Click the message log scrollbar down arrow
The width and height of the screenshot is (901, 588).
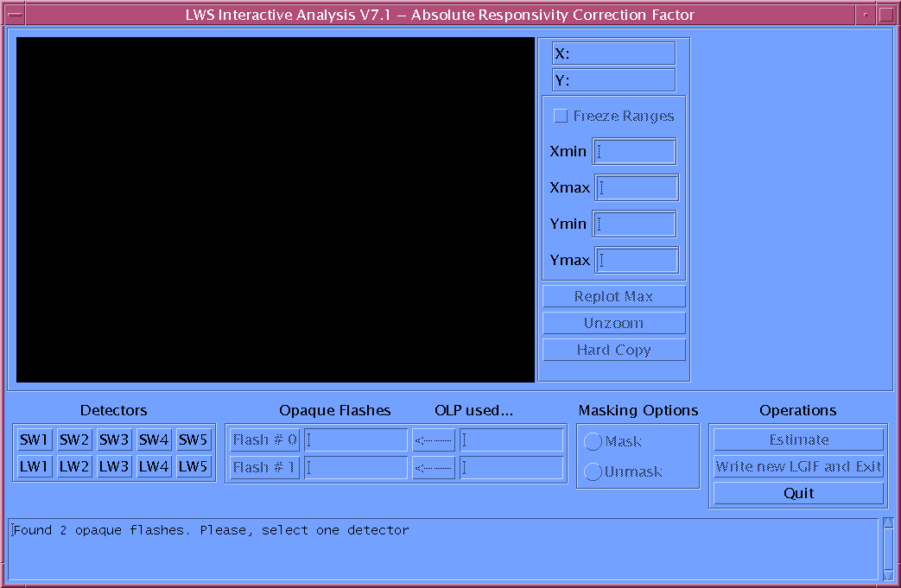click(888, 575)
